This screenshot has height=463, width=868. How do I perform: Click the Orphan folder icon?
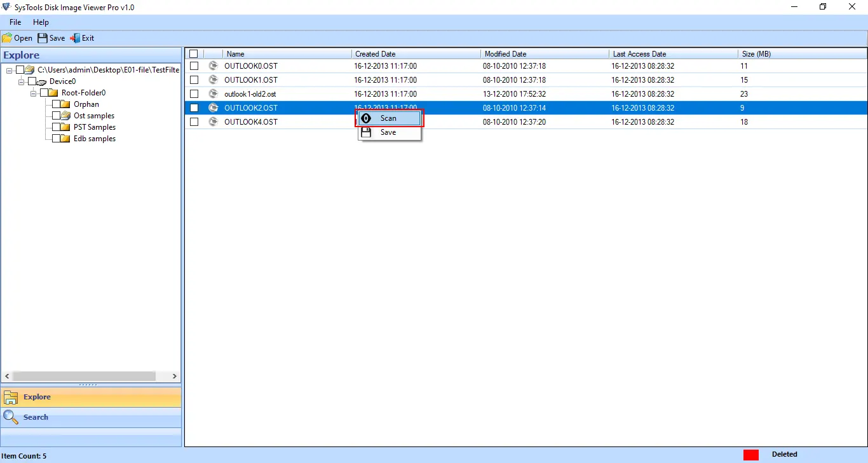[x=65, y=104]
